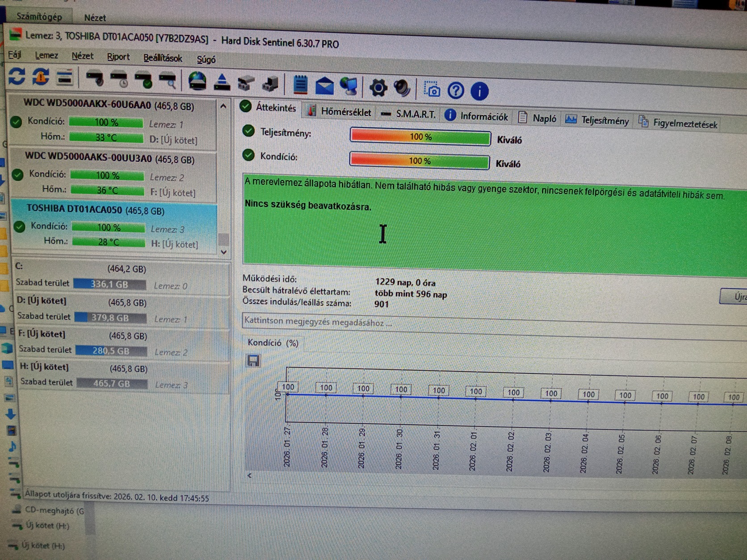Click the disk list scrollbar thumb
Viewport: 747px width, 560px height.
[224, 239]
